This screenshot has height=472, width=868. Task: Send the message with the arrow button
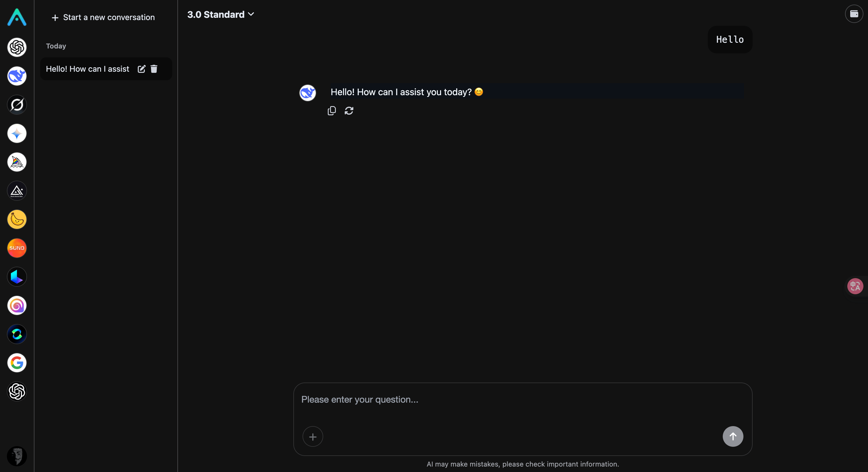[733, 436]
